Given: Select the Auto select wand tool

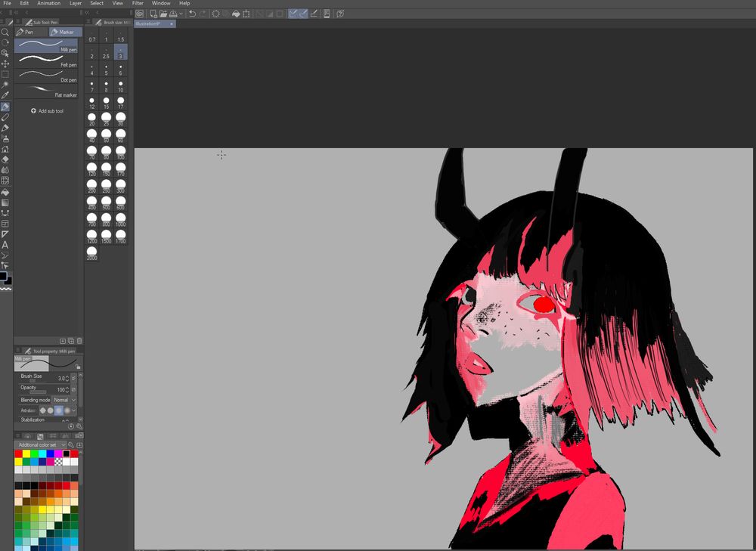Looking at the screenshot, I should [5, 85].
